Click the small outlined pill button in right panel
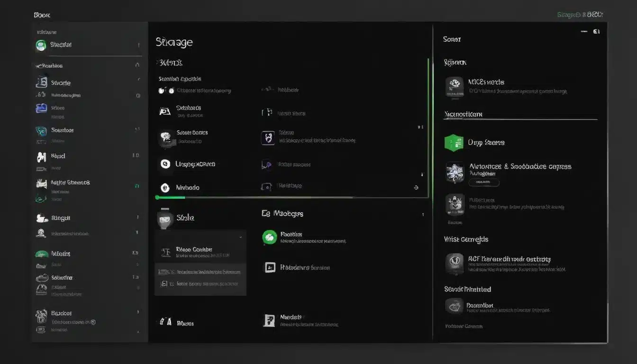 click(x=483, y=182)
